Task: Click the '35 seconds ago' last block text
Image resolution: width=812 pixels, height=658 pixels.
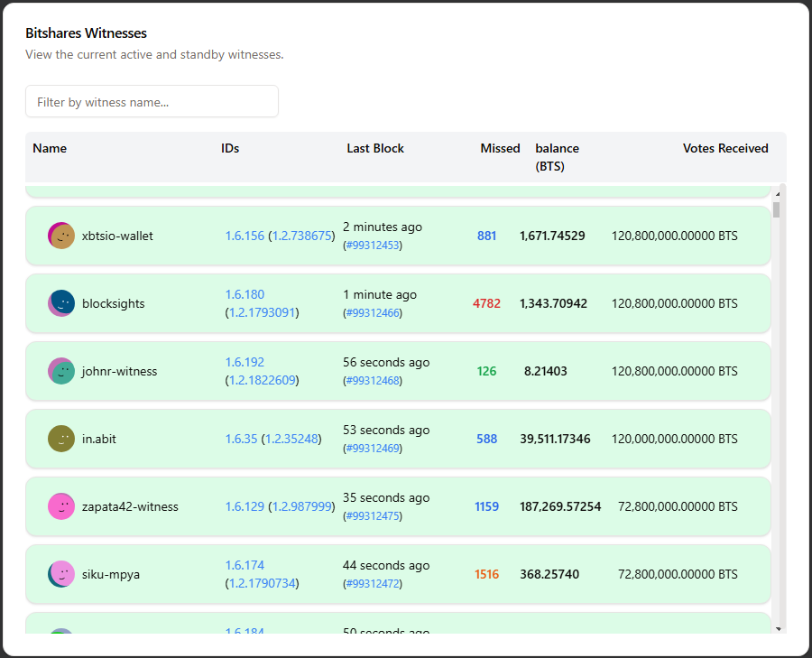Action: pyautogui.click(x=386, y=497)
